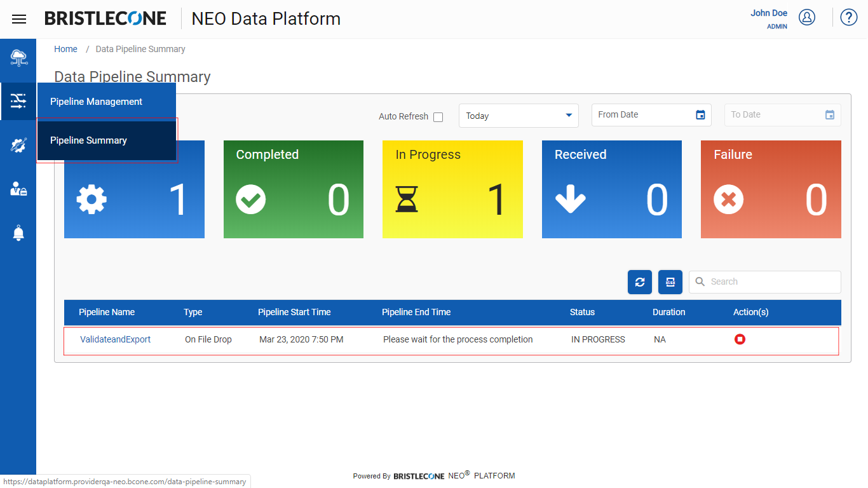This screenshot has width=868, height=488.
Task: Sort by the Duration column header
Action: point(669,312)
